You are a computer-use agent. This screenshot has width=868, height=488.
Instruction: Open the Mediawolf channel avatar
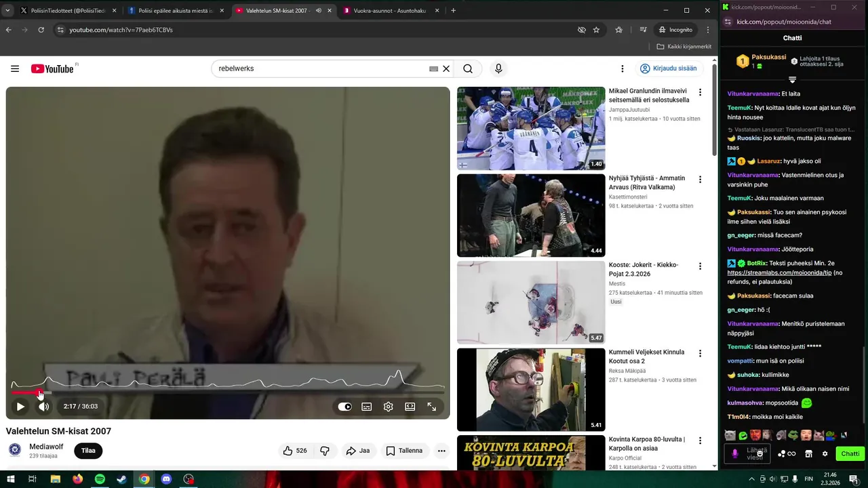15,450
